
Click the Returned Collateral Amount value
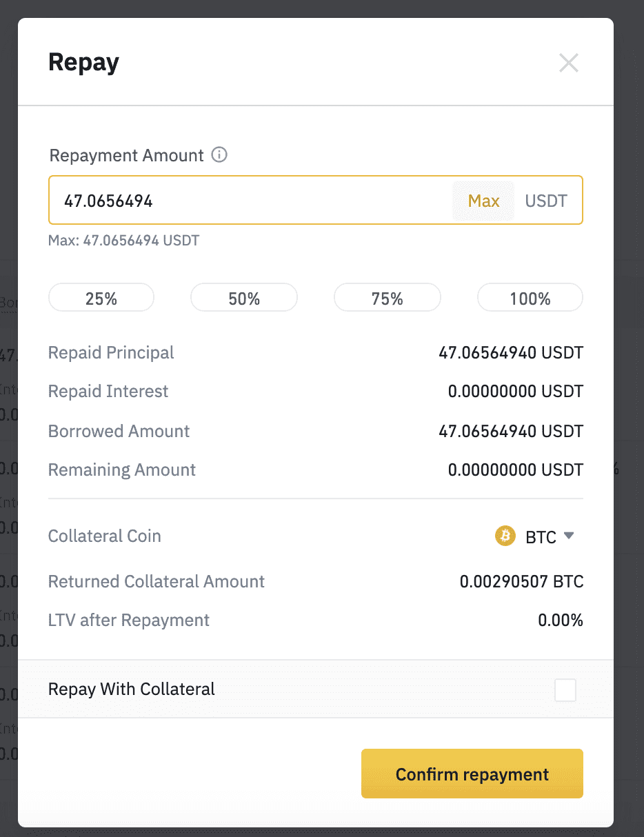point(521,581)
